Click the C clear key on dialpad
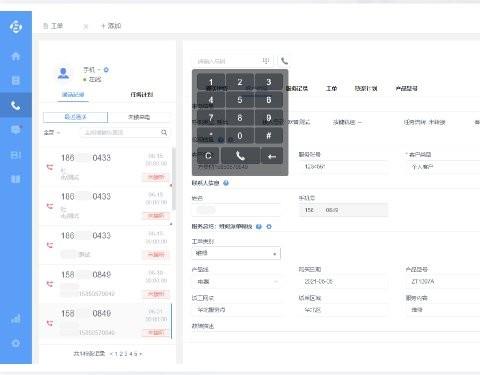Viewport: 480px width, 375px height. [208, 156]
